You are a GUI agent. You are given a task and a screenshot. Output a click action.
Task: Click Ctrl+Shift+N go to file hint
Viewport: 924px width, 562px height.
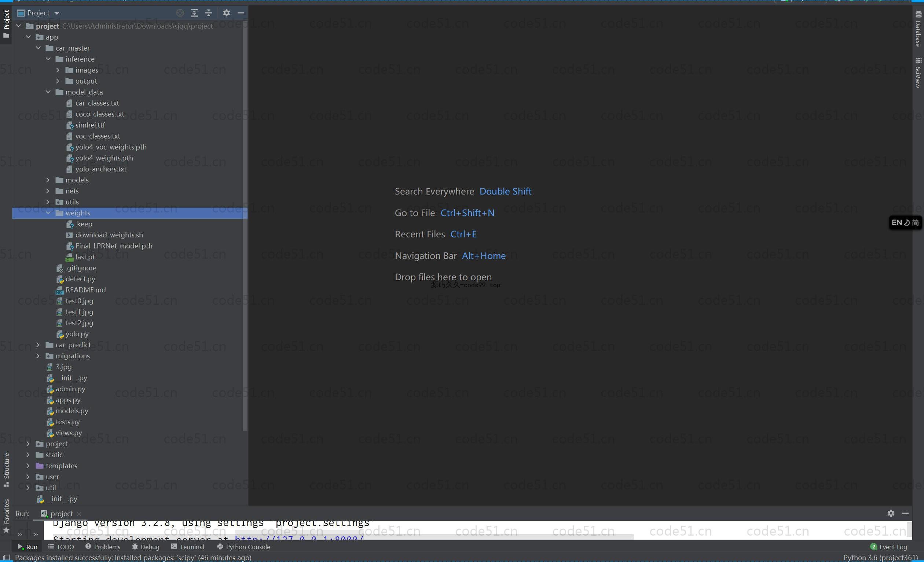467,213
